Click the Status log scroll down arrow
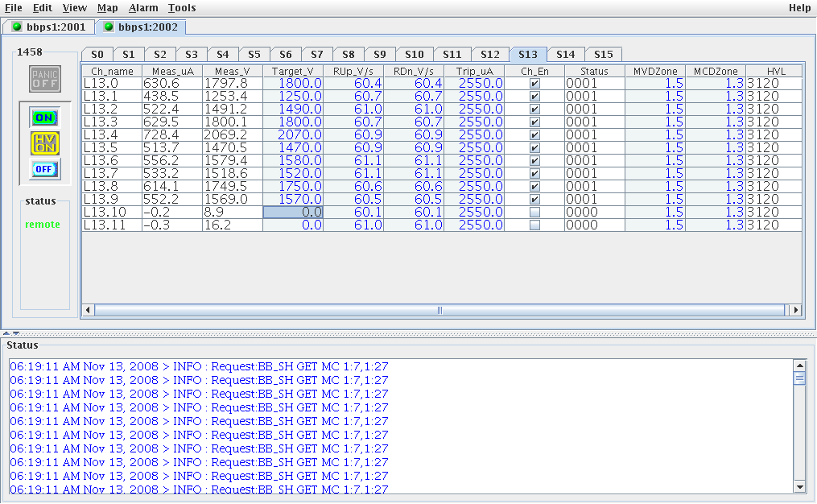Image resolution: width=817 pixels, height=504 pixels. click(799, 487)
